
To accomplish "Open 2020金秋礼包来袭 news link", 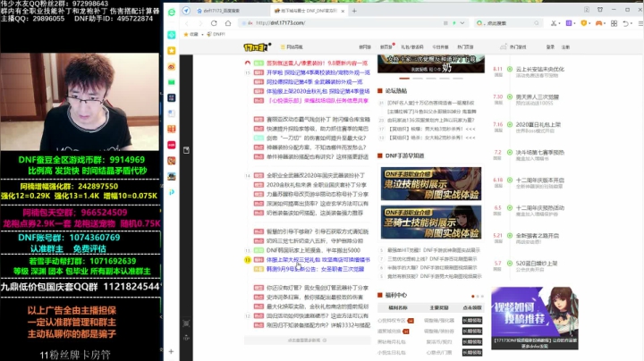I will pos(317,185).
